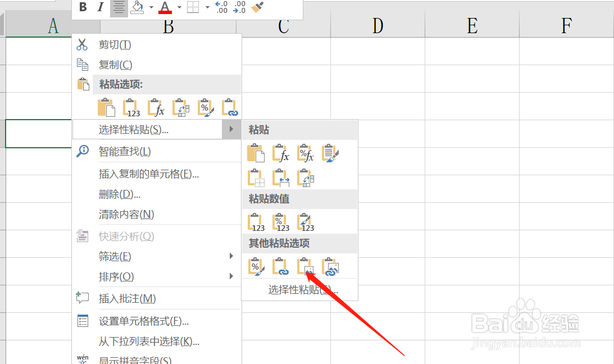Paste as Picture in other paste options
The width and height of the screenshot is (614, 364).
(x=305, y=267)
